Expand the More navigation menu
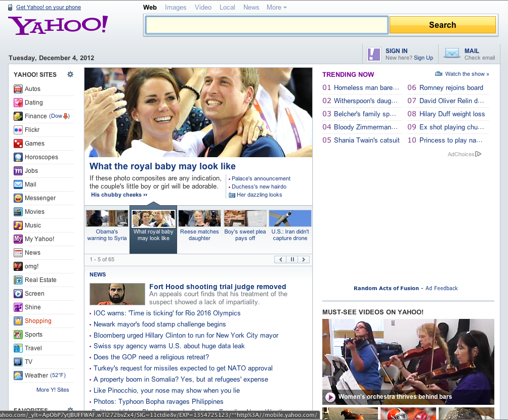 click(x=276, y=7)
